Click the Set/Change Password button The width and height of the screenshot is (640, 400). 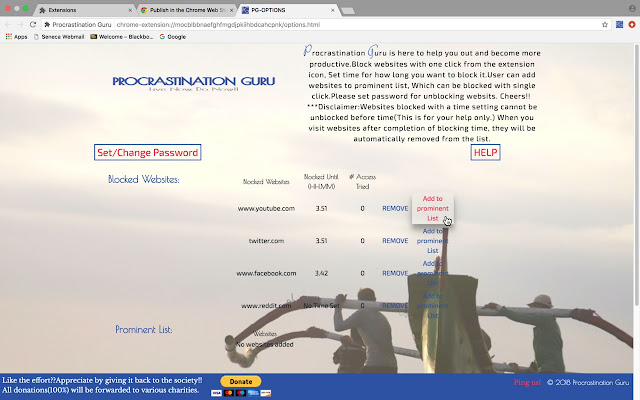coord(147,152)
